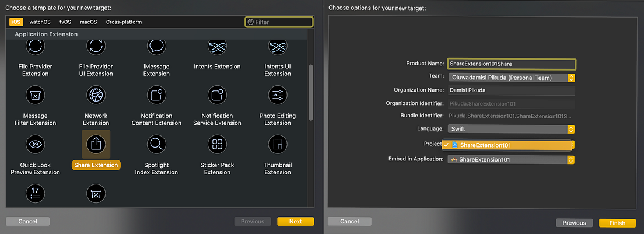Click the Finish button
644x234 pixels.
pos(617,223)
